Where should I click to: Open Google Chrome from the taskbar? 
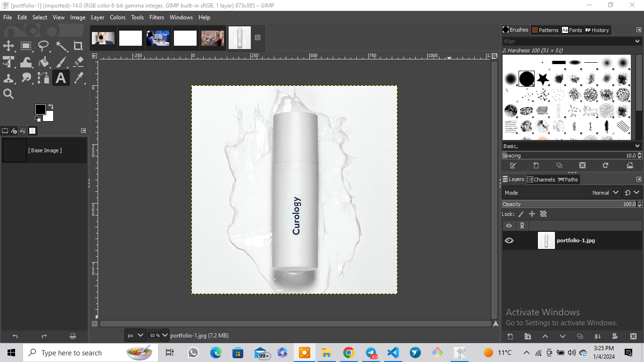pos(348,353)
